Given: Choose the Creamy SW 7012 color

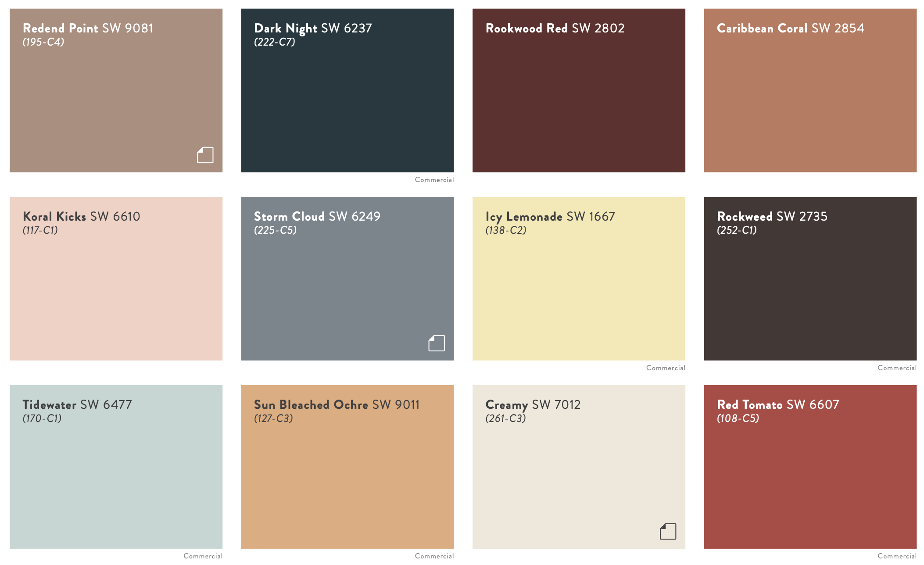Looking at the screenshot, I should [x=578, y=465].
